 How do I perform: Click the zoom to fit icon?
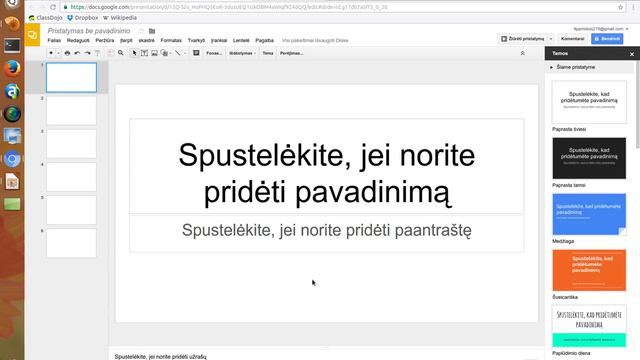[x=111, y=53]
